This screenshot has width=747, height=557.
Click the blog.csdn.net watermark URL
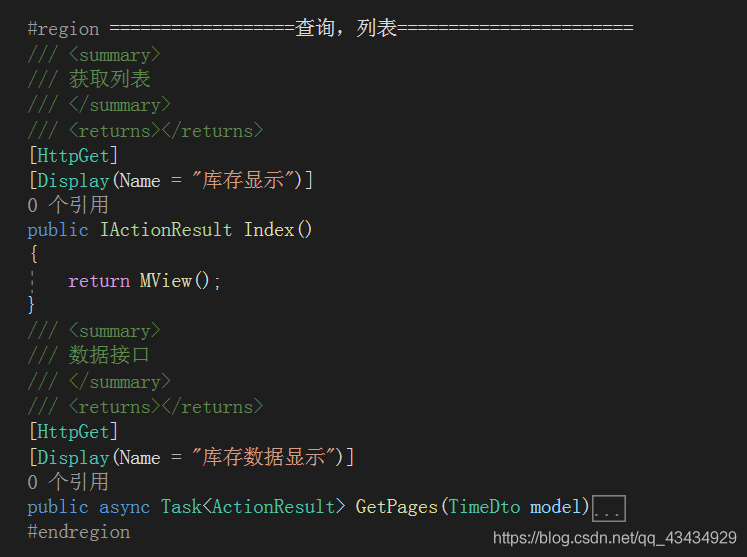tap(615, 538)
